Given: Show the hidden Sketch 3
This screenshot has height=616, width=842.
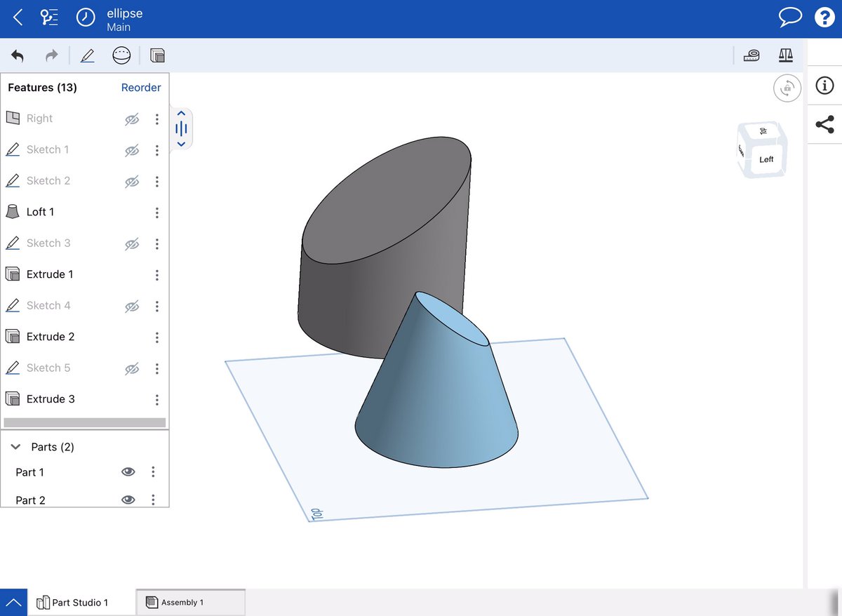Looking at the screenshot, I should [132, 243].
